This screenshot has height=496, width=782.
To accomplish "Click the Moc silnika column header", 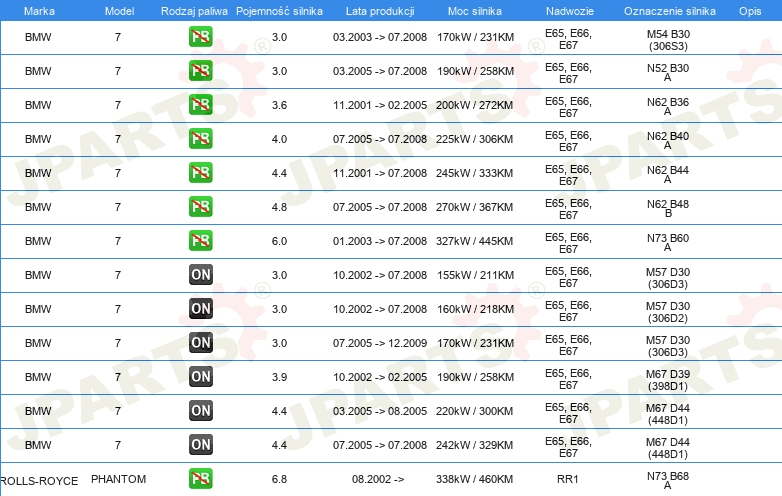I will 475,11.
